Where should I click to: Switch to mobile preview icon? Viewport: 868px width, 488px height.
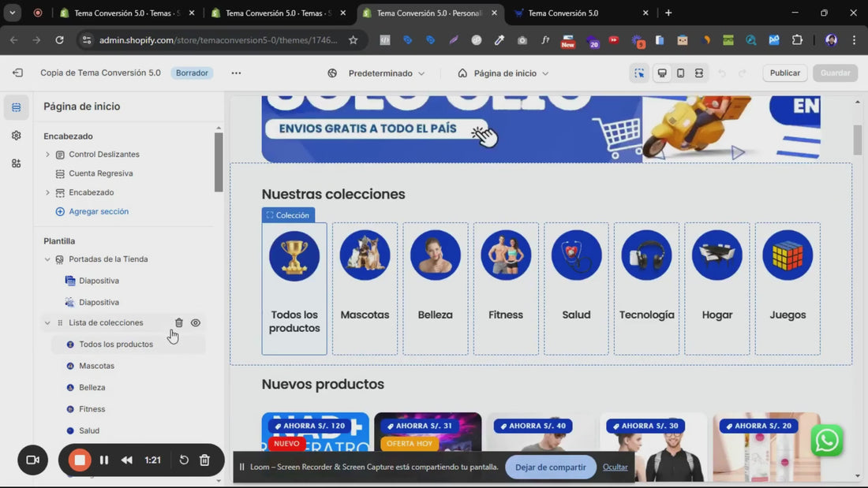click(680, 73)
